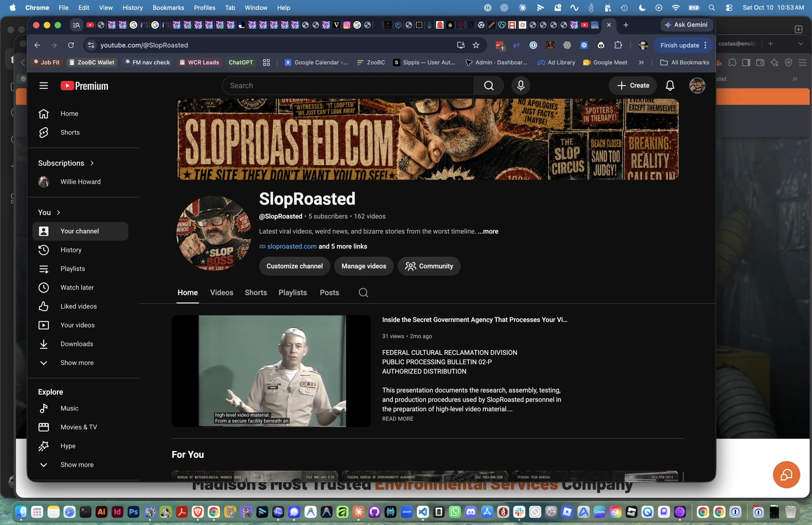Reload the page in Chrome

71,45
